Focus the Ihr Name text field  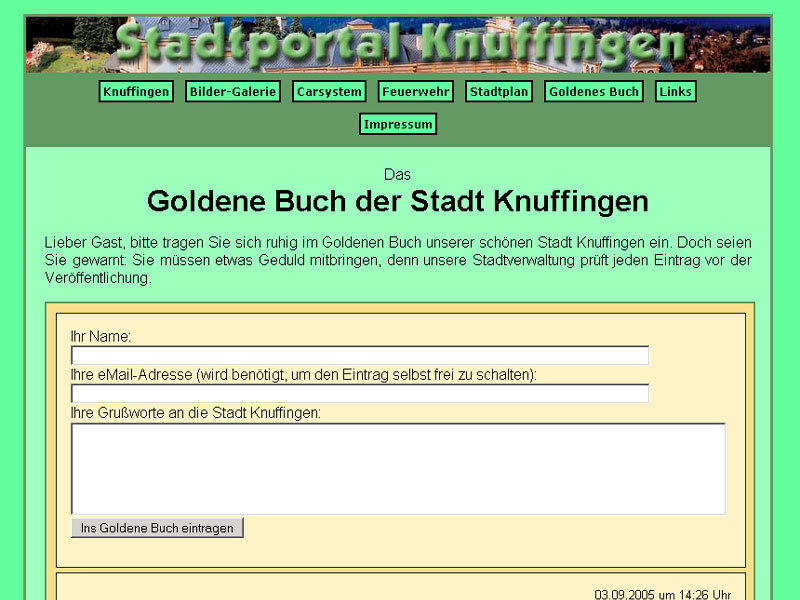click(x=360, y=356)
